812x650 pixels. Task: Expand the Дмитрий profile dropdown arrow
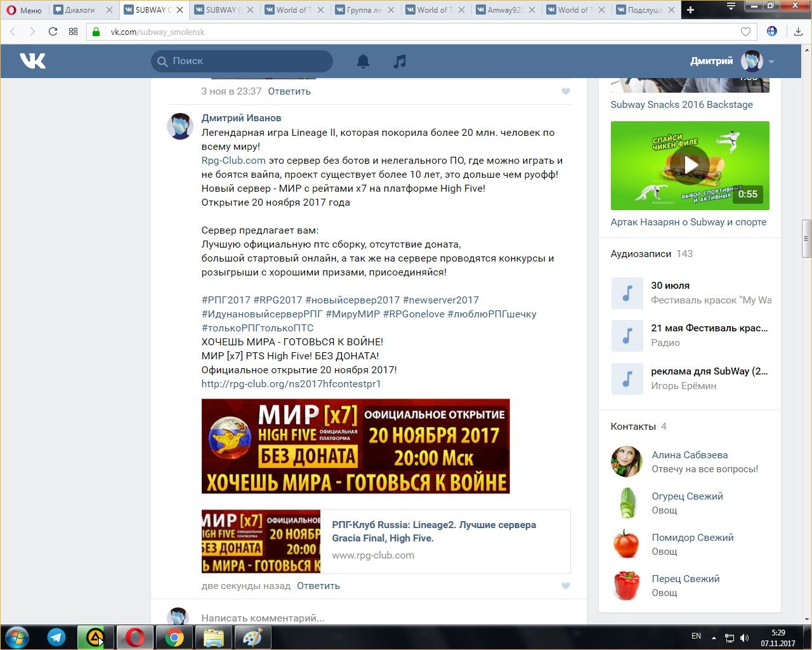(771, 62)
